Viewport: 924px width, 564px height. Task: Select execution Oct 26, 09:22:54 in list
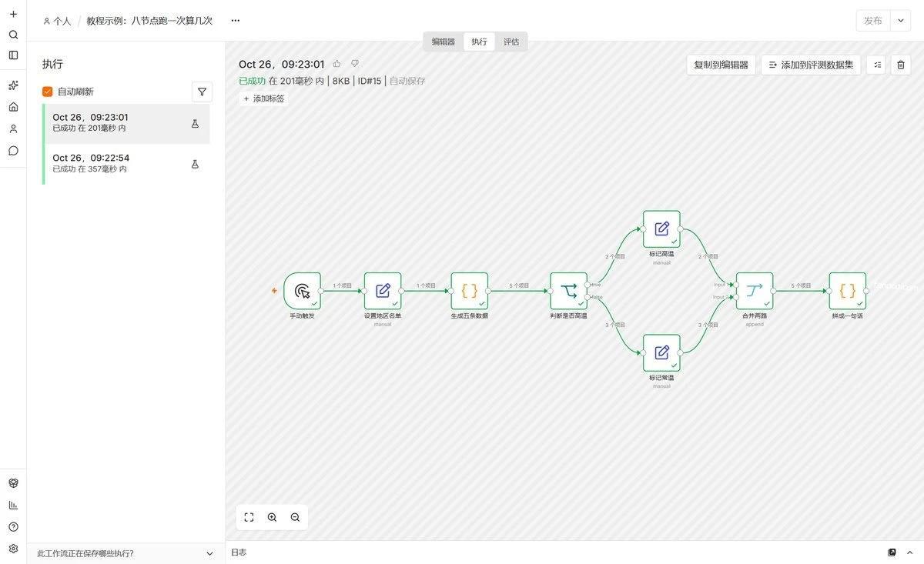[126, 164]
